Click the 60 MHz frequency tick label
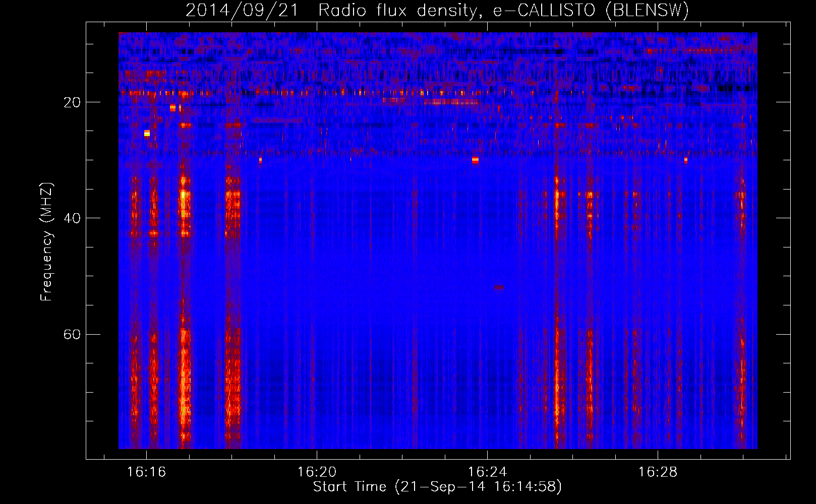Screen dimensions: 816x504 [72, 334]
